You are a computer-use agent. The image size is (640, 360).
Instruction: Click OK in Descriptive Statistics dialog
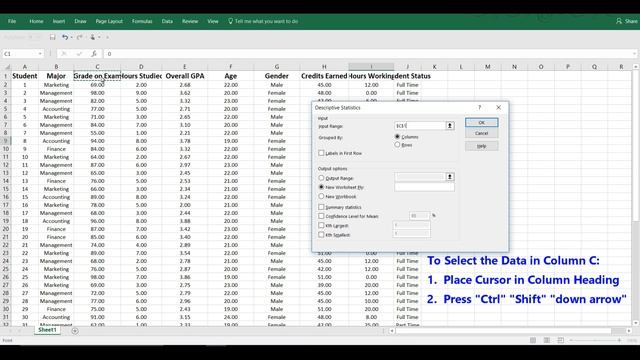482,122
